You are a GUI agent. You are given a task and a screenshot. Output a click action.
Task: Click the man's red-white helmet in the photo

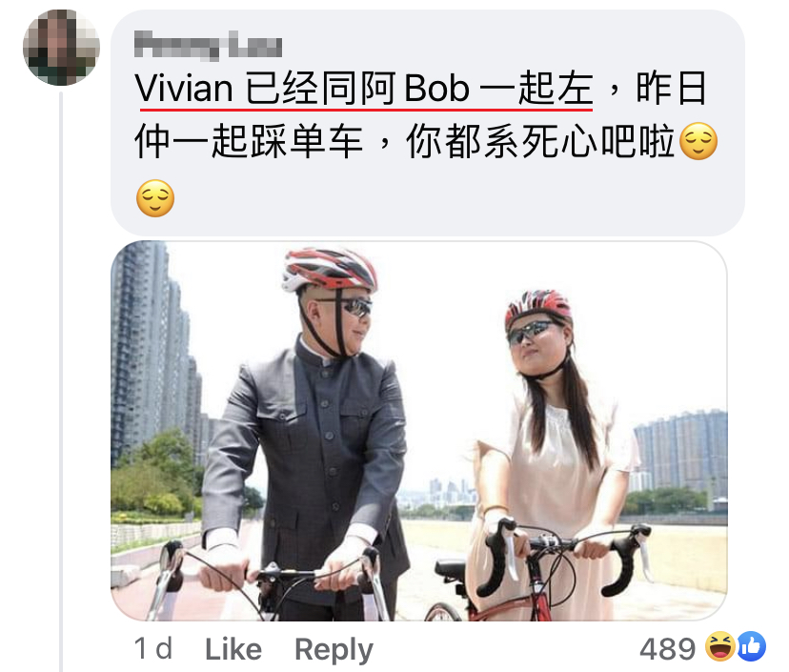(330, 270)
